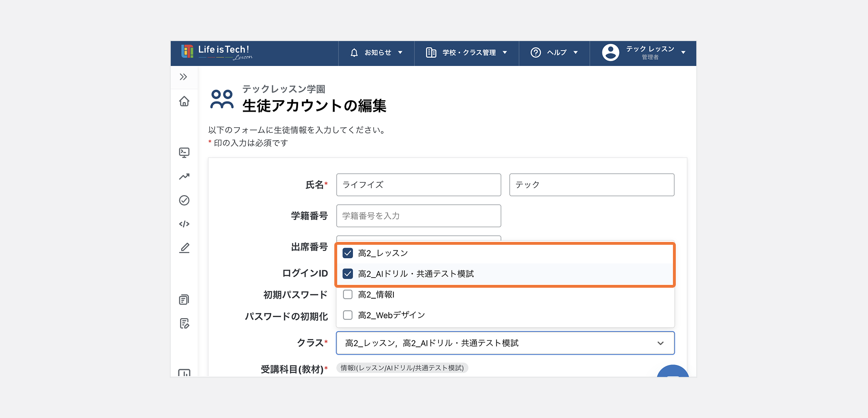Open the sidebar stacked documents icon
Viewport: 868px width, 418px height.
[184, 300]
